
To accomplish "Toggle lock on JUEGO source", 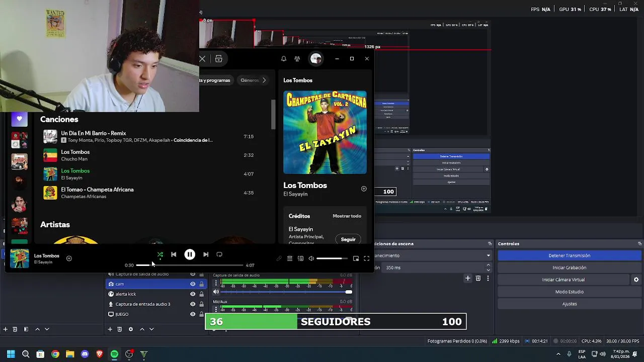I will click(201, 314).
